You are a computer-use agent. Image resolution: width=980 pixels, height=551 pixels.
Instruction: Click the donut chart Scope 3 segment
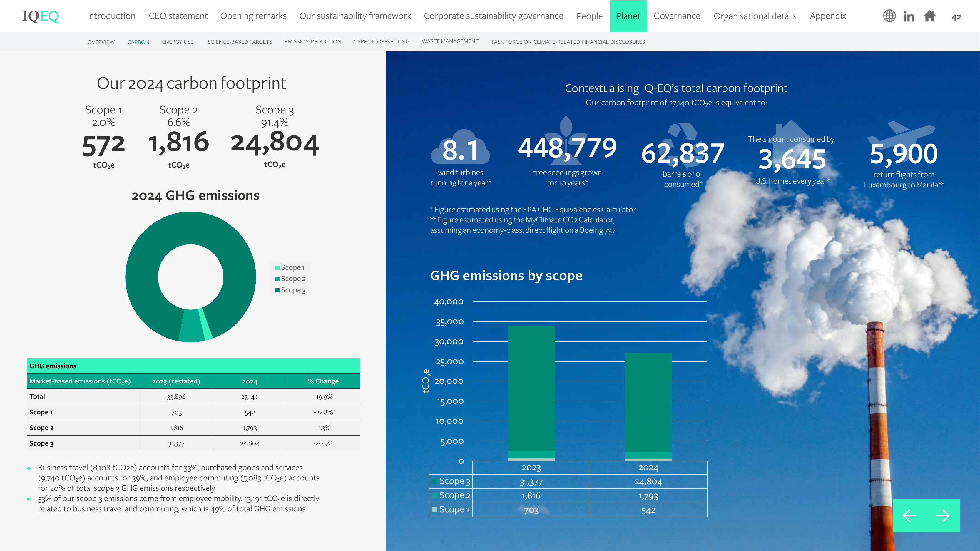pyautogui.click(x=190, y=228)
